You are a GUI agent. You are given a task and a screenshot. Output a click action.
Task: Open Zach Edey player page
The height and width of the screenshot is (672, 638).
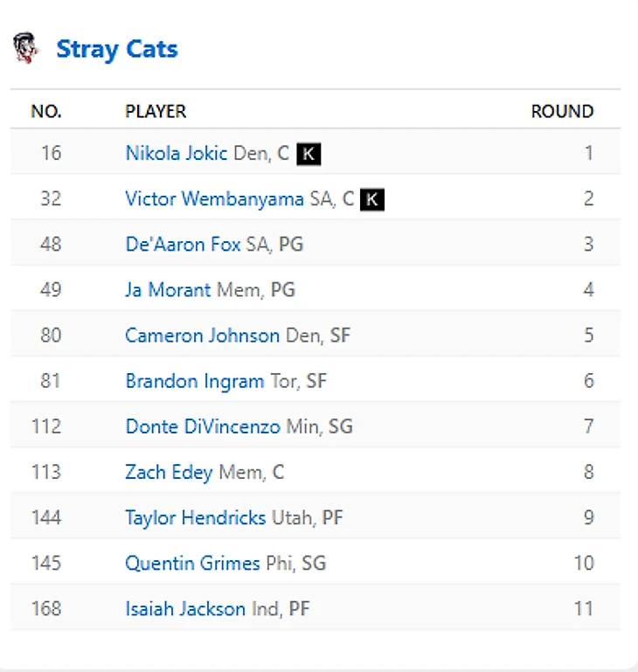point(169,473)
